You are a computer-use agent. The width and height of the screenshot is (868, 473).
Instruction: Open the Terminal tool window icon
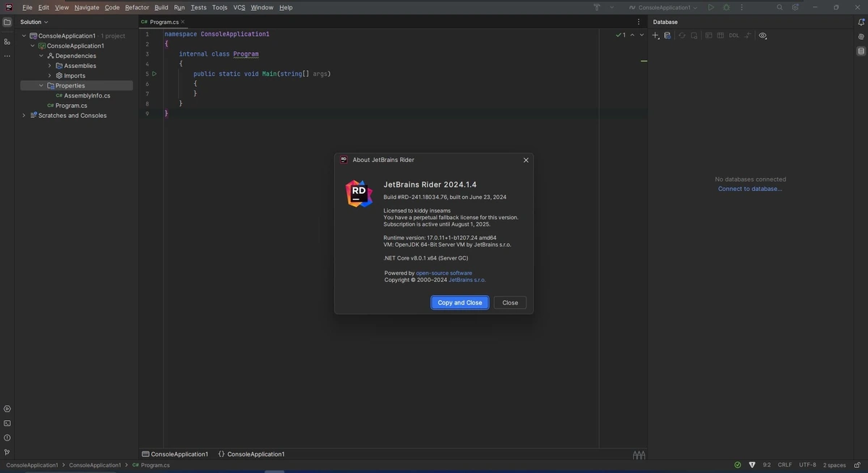7,424
